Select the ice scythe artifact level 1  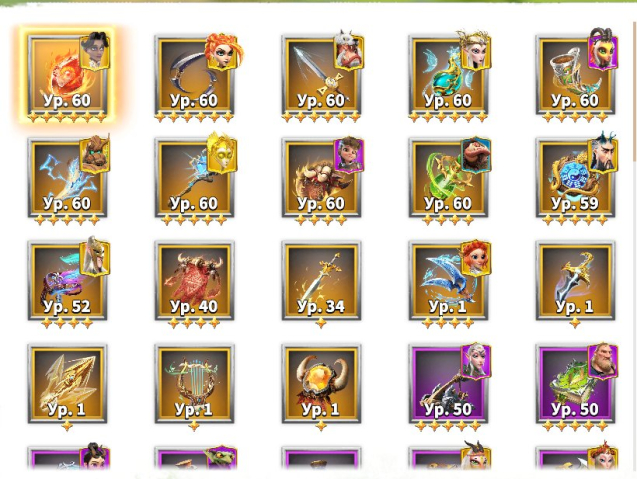tap(448, 281)
